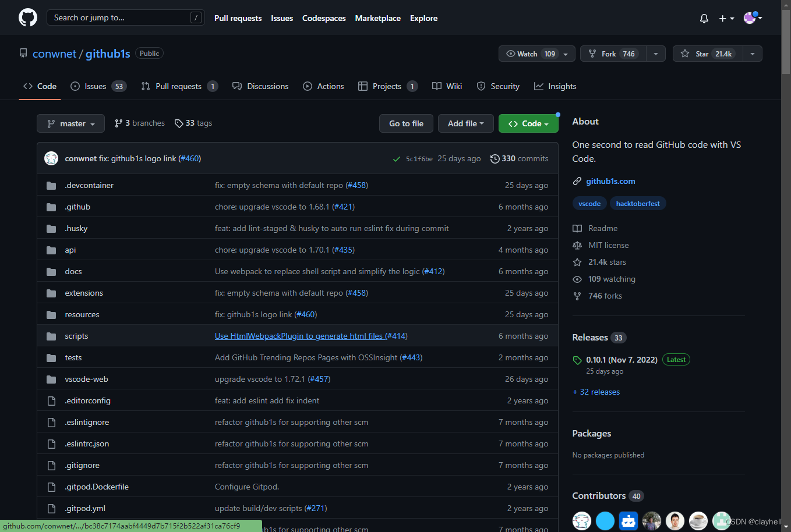Click the tag icon beside 33 tags
Screen dimensions: 791x532
coord(179,123)
